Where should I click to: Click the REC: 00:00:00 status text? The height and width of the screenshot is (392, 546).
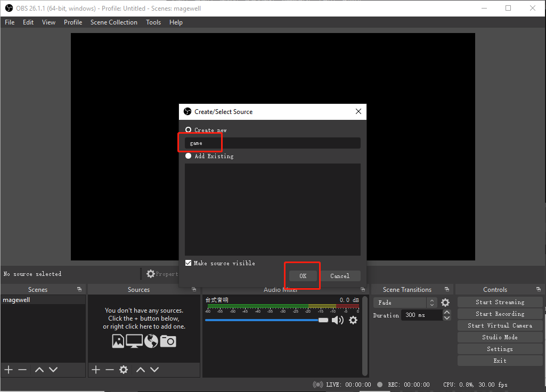coord(409,385)
